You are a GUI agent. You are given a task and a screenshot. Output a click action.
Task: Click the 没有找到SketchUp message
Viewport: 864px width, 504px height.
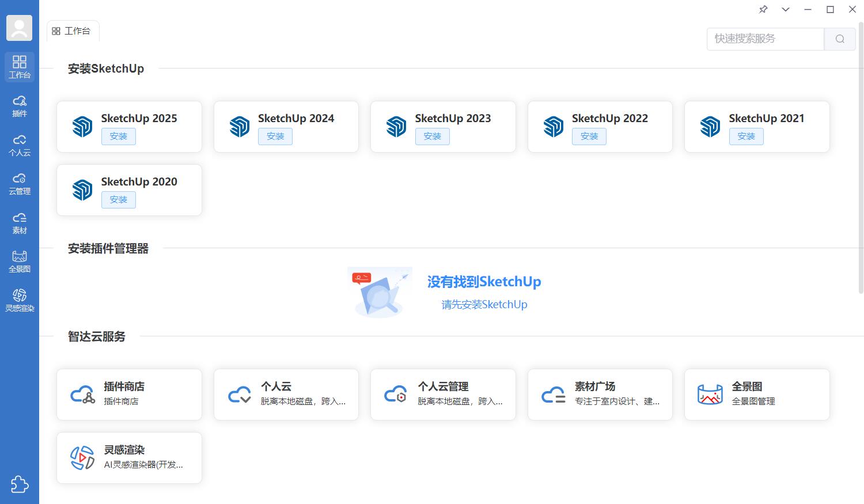point(484,282)
